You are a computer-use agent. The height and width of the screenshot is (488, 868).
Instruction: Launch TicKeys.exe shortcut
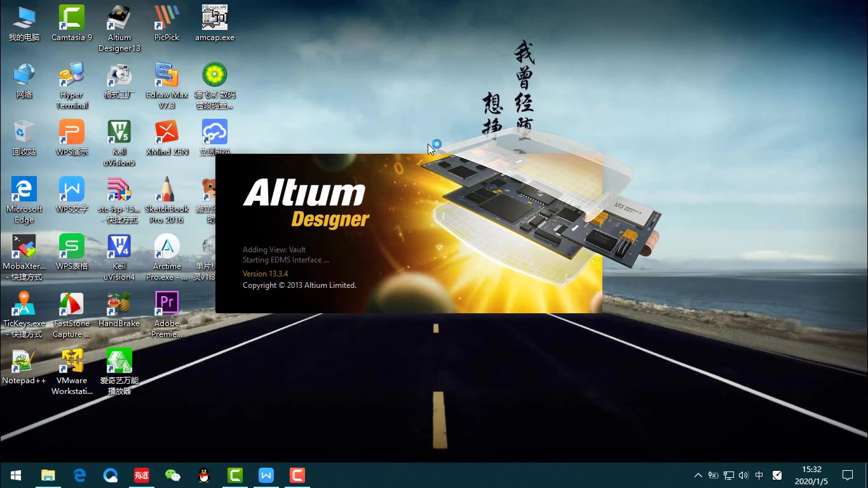pos(24,315)
